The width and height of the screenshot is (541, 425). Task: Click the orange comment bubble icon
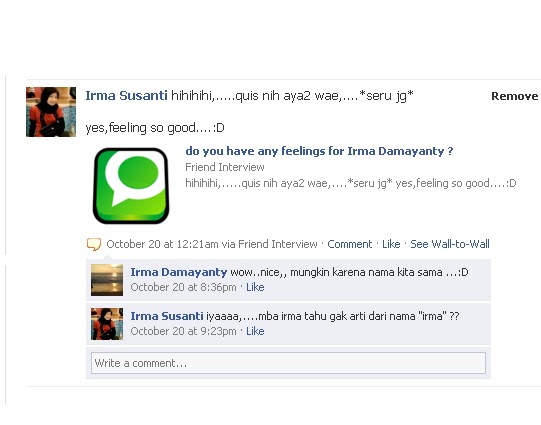94,244
